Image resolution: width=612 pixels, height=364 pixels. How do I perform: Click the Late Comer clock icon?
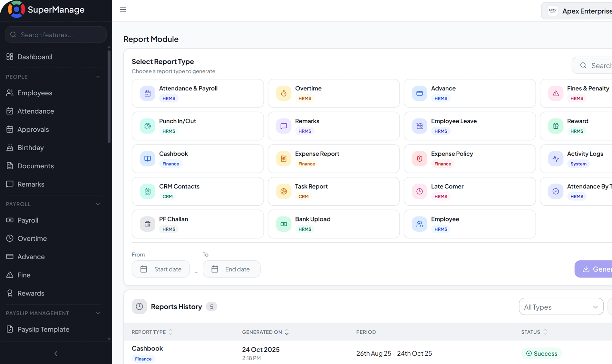click(x=420, y=191)
